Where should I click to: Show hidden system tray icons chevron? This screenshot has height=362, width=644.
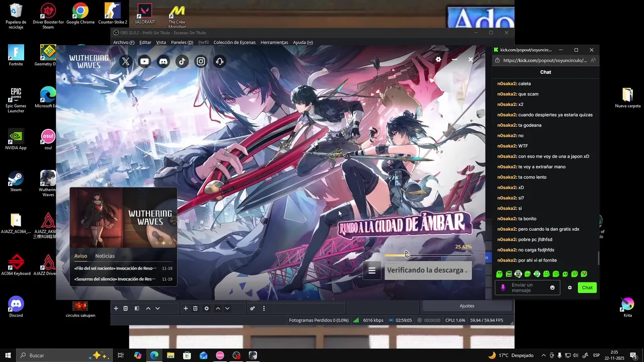point(543,355)
